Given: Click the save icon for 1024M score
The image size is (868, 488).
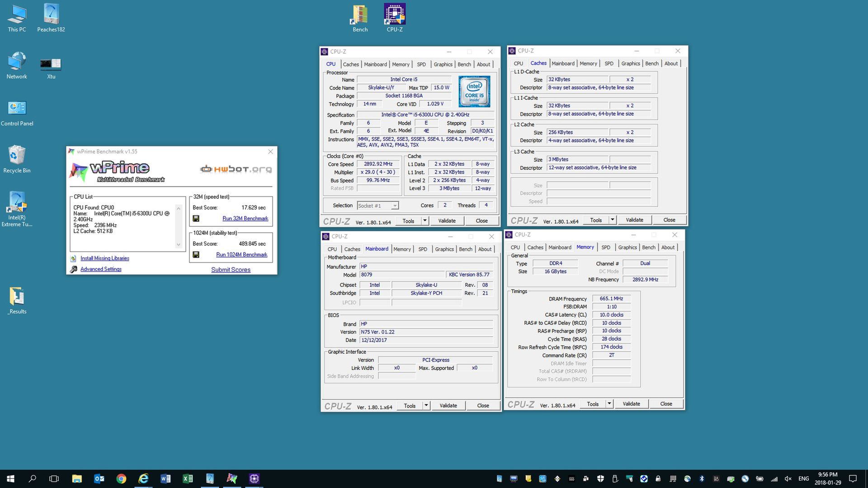Looking at the screenshot, I should point(196,254).
